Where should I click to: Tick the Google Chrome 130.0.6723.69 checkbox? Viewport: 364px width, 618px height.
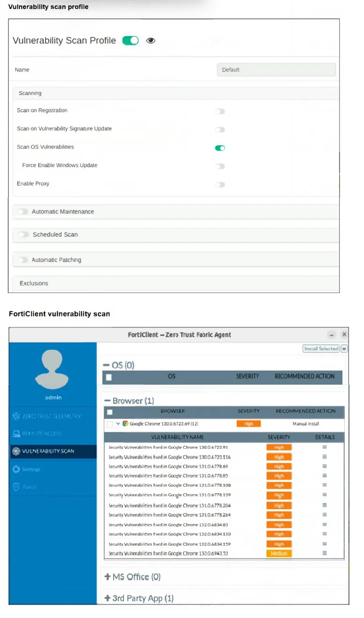(x=110, y=424)
